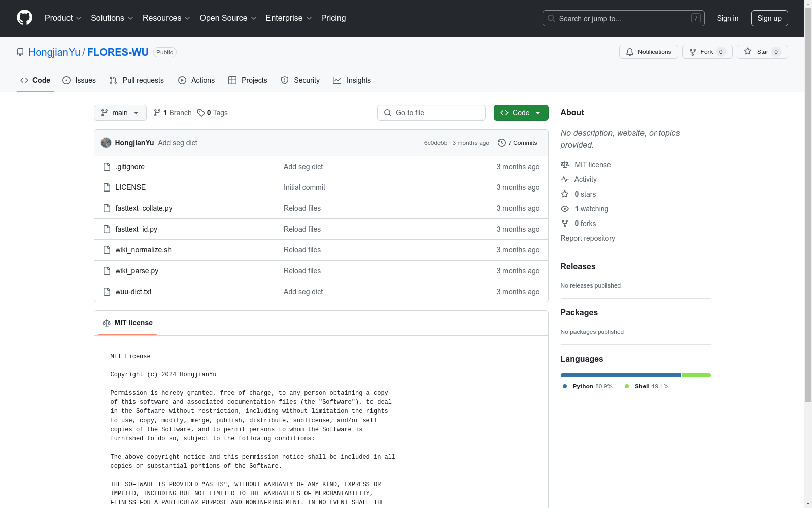Open the green Code dropdown button
Screen dimensions: 812x508
pos(521,113)
